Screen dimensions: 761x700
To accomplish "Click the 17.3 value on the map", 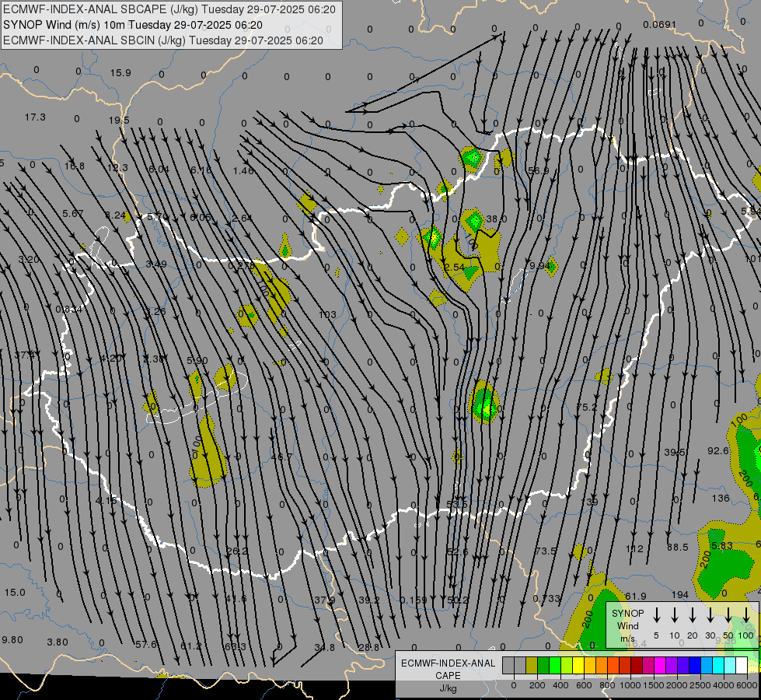I will [x=35, y=117].
